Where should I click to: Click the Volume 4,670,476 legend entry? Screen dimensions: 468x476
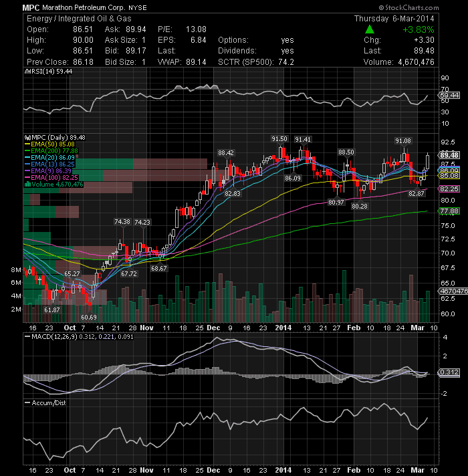[53, 185]
